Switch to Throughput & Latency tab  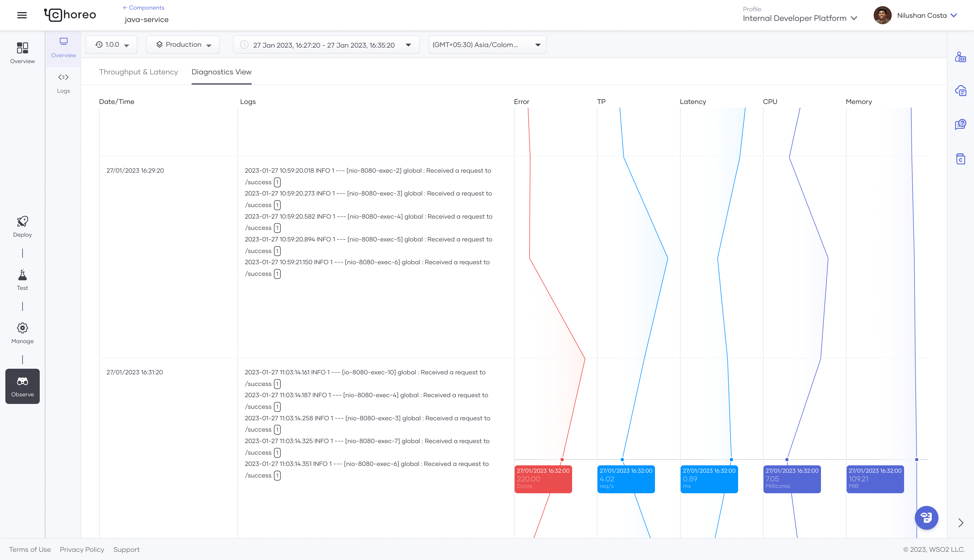click(x=138, y=72)
